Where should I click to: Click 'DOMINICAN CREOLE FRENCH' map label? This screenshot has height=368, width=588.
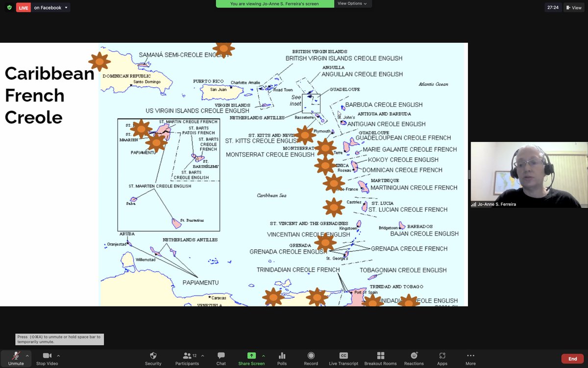(x=402, y=170)
